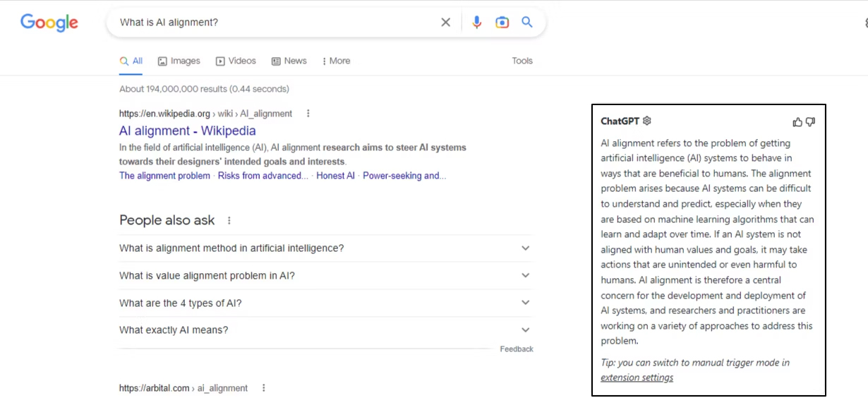Click into the Google search input field
868x398 pixels.
tap(275, 23)
